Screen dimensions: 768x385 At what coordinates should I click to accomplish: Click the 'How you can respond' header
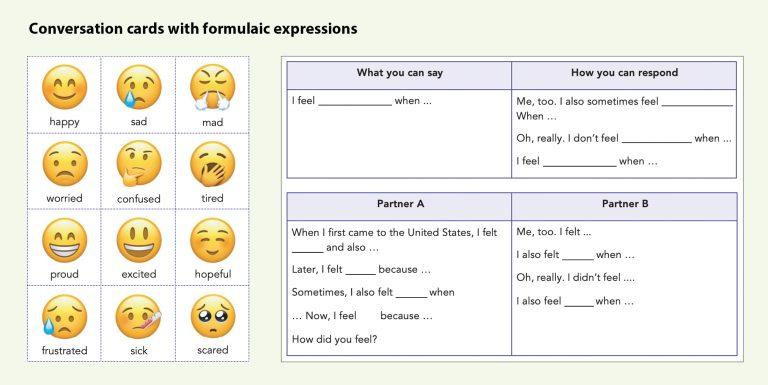coord(624,75)
